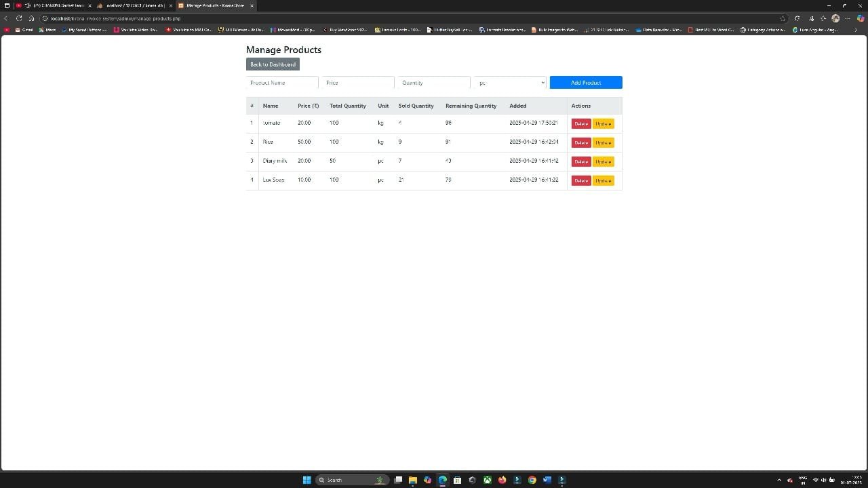Click Back to Dashboard button
The height and width of the screenshot is (488, 868).
[x=273, y=64]
